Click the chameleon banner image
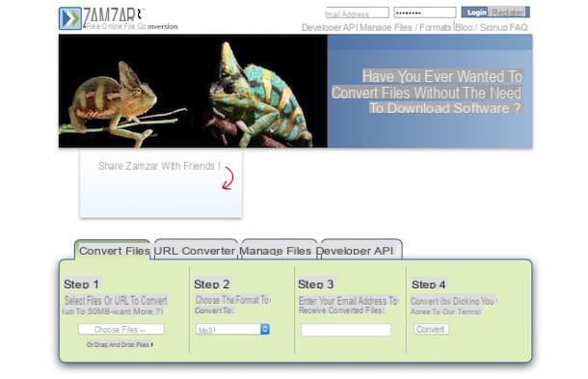Image resolution: width=588 pixels, height=379 pixels. tap(193, 91)
